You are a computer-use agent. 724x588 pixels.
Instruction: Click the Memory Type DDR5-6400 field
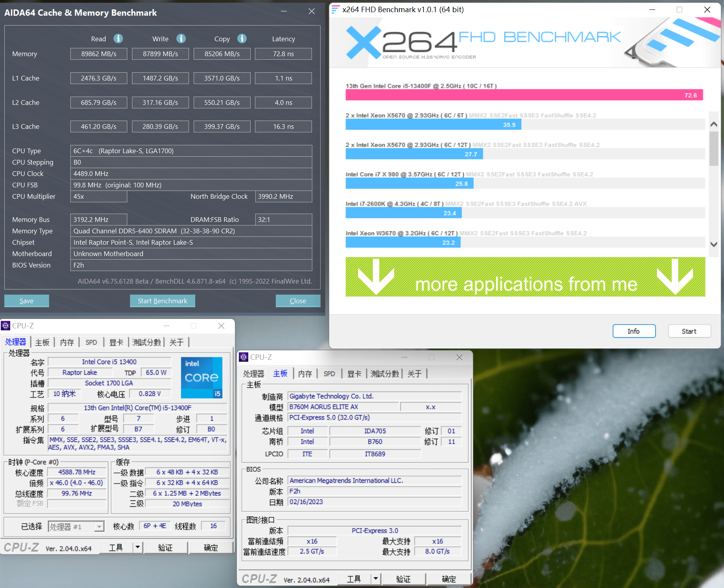[191, 231]
